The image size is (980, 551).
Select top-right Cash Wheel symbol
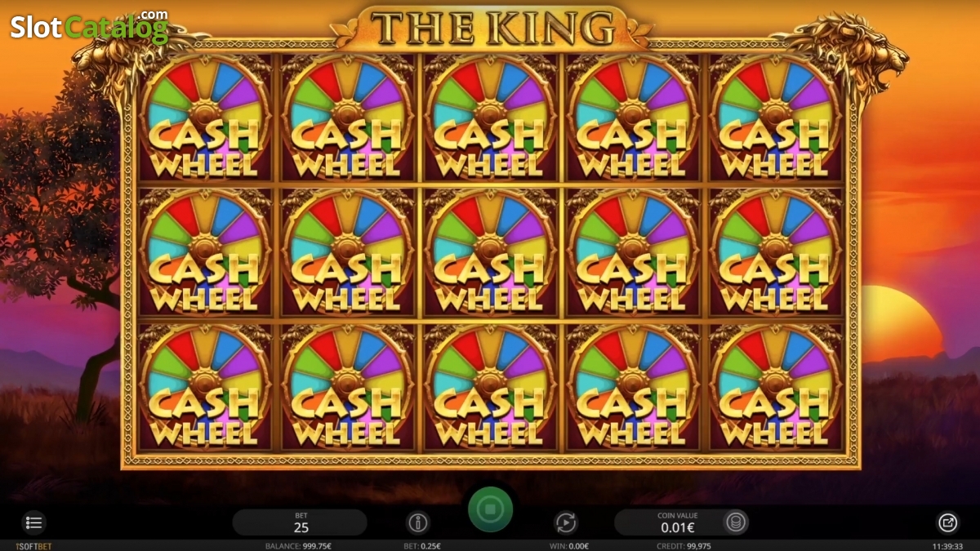(x=774, y=118)
